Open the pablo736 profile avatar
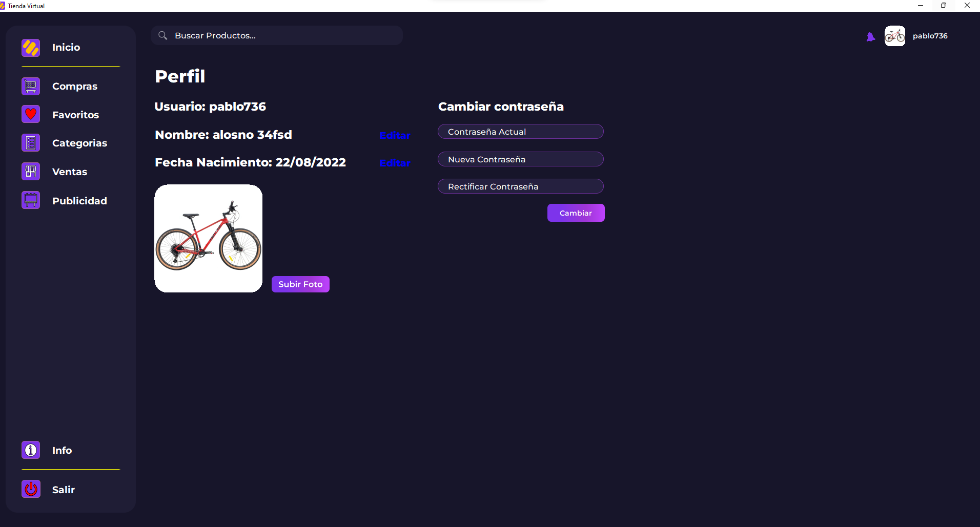 895,36
